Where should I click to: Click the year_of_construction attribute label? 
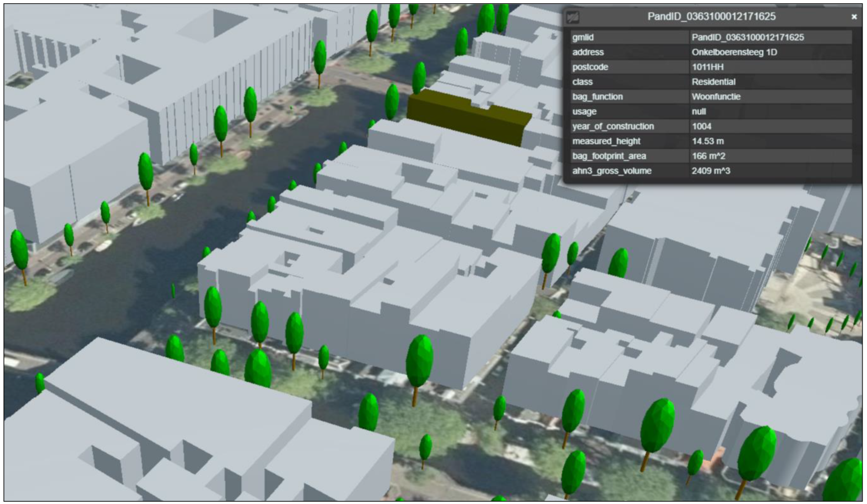[613, 126]
